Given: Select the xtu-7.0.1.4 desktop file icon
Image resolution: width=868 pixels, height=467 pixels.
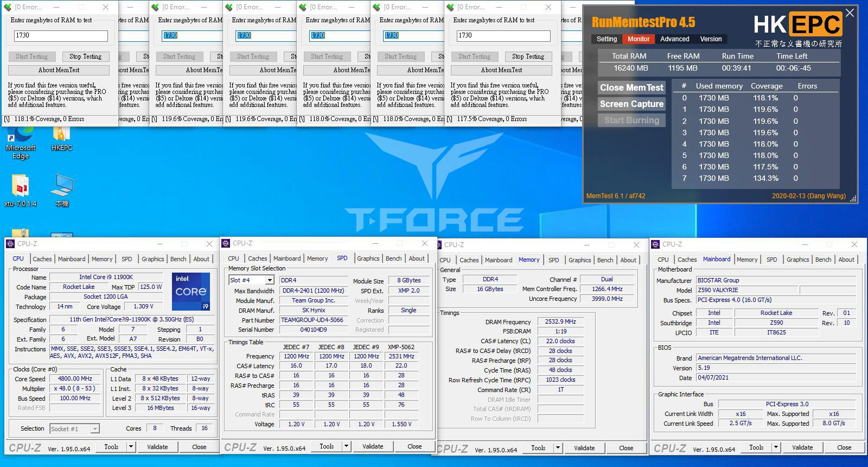Looking at the screenshot, I should (x=20, y=191).
